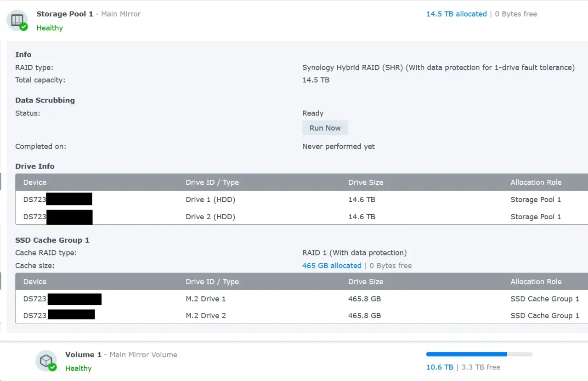Click the Ready scrubbing status text

pos(313,114)
